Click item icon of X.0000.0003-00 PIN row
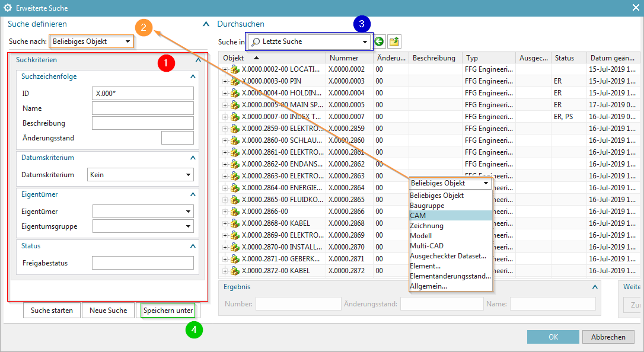 click(235, 81)
